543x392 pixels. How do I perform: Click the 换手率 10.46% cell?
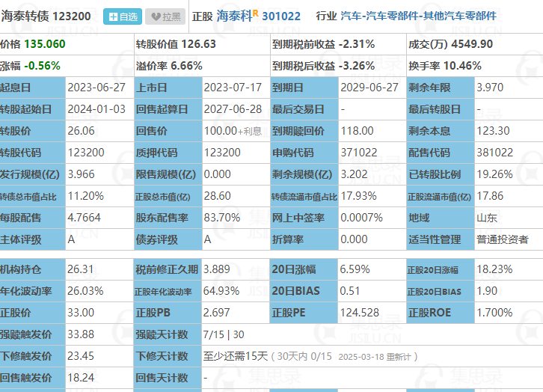point(444,66)
